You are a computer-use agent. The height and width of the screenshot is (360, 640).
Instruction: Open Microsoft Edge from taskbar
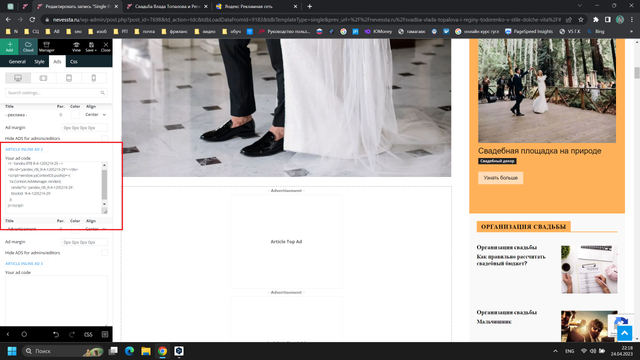coord(129,351)
